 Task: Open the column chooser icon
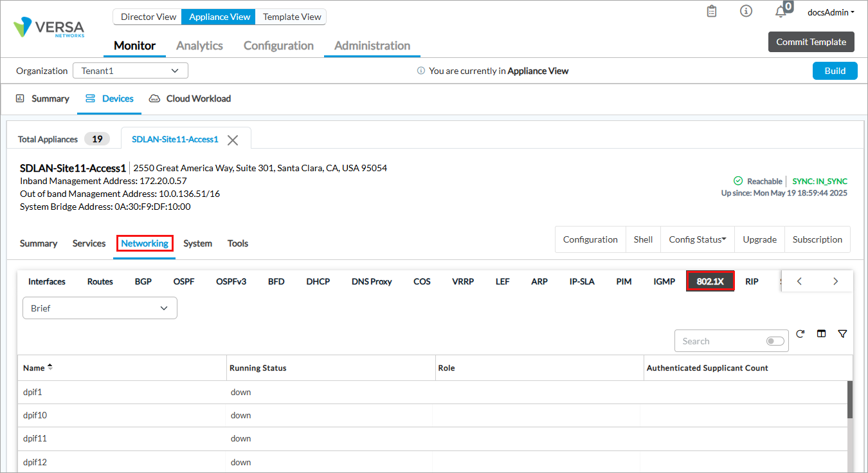tap(821, 334)
